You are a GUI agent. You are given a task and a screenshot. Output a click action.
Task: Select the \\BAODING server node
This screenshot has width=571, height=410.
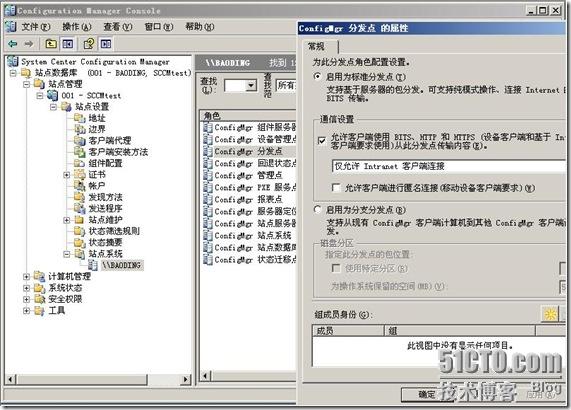[x=121, y=265]
